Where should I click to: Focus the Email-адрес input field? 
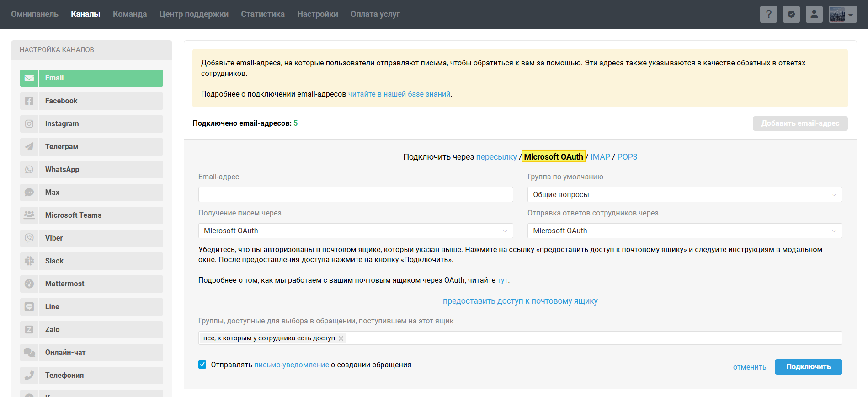pos(355,194)
